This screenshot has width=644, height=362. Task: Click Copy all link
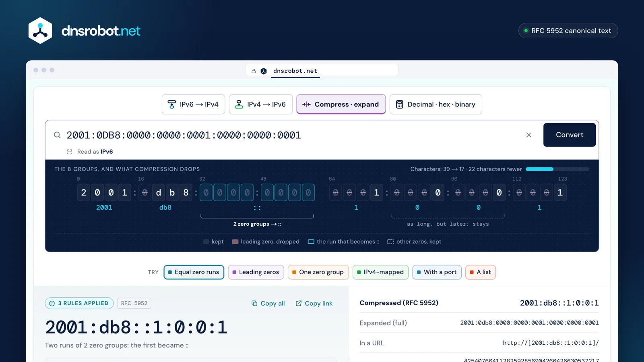pos(268,303)
